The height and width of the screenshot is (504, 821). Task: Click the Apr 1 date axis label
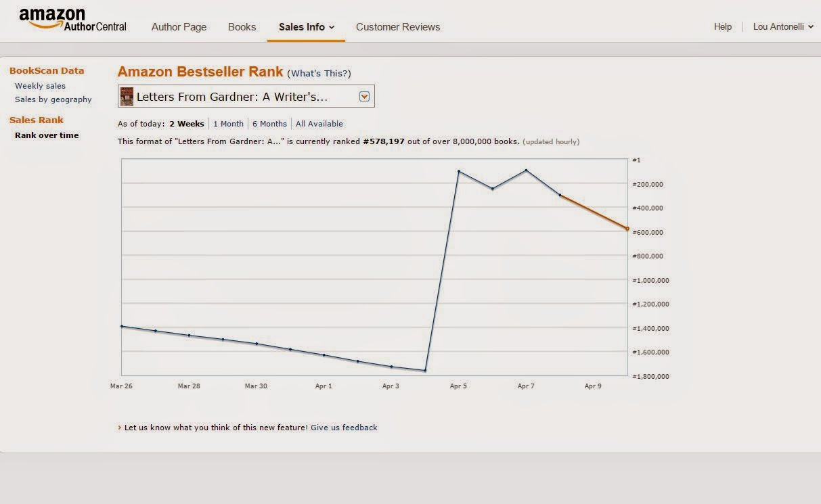tap(324, 386)
